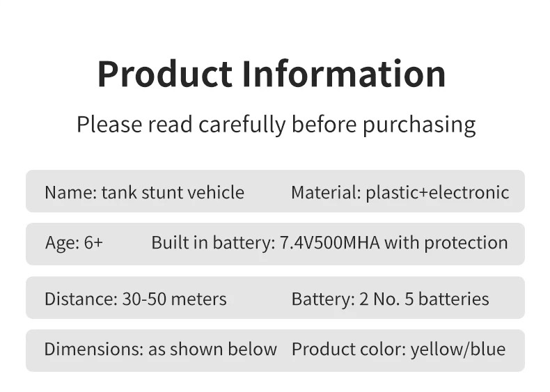550x392 pixels.
Task: Select the 'plastic+electronic' material value
Action: coord(438,192)
